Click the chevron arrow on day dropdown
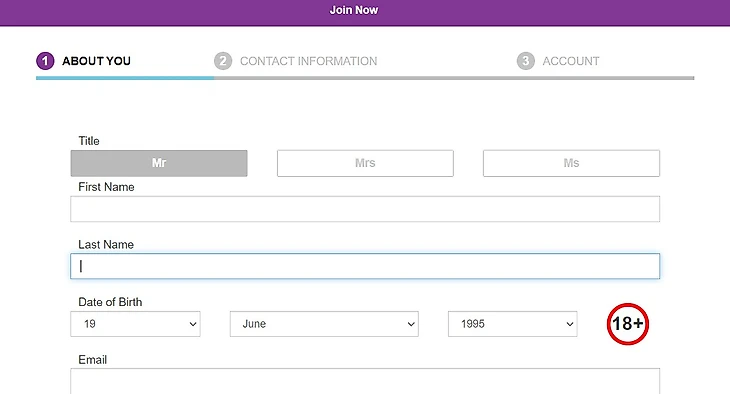Screen dimensions: 730x394 193,324
